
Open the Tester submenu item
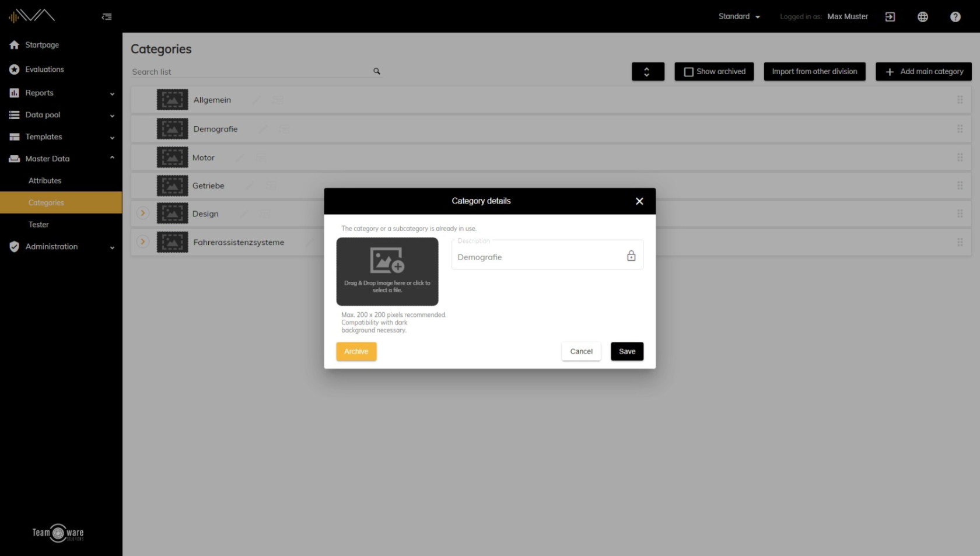(x=38, y=225)
